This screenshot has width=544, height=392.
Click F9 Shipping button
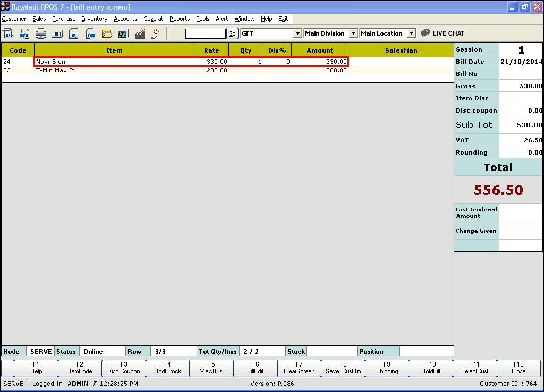387,368
